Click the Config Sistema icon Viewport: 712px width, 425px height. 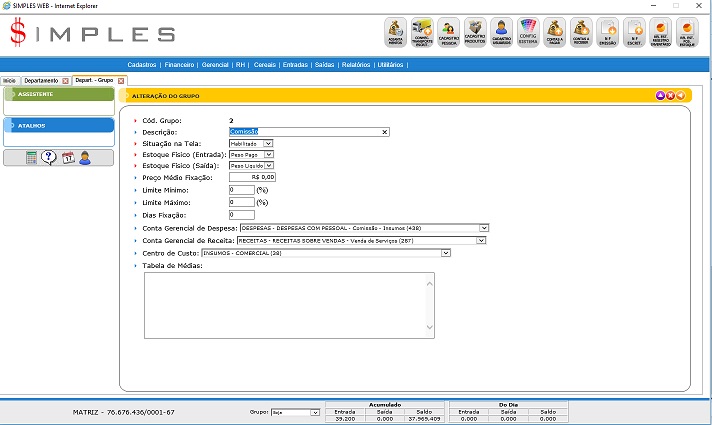point(528,32)
